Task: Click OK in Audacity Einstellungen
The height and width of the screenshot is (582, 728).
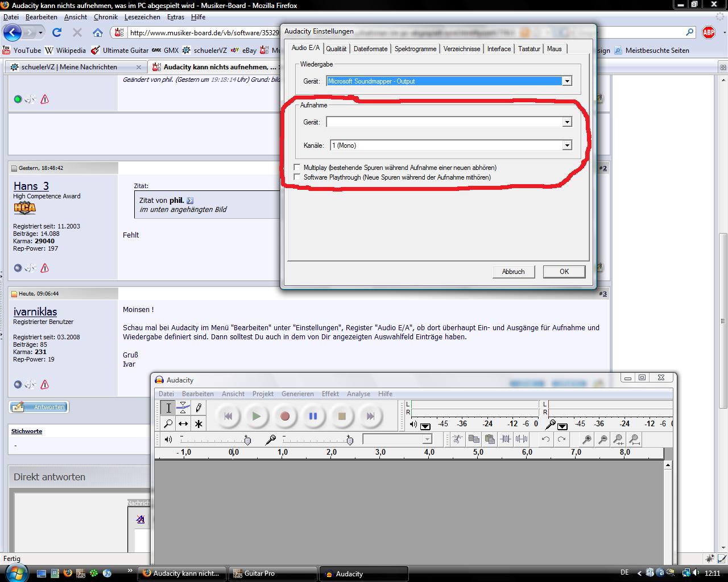Action: click(564, 272)
